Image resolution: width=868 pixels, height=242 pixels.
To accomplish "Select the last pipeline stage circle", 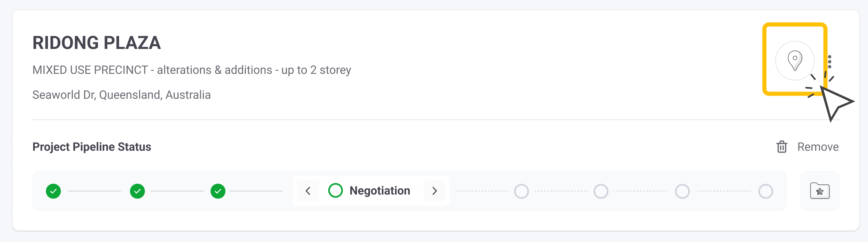I will coord(766,191).
